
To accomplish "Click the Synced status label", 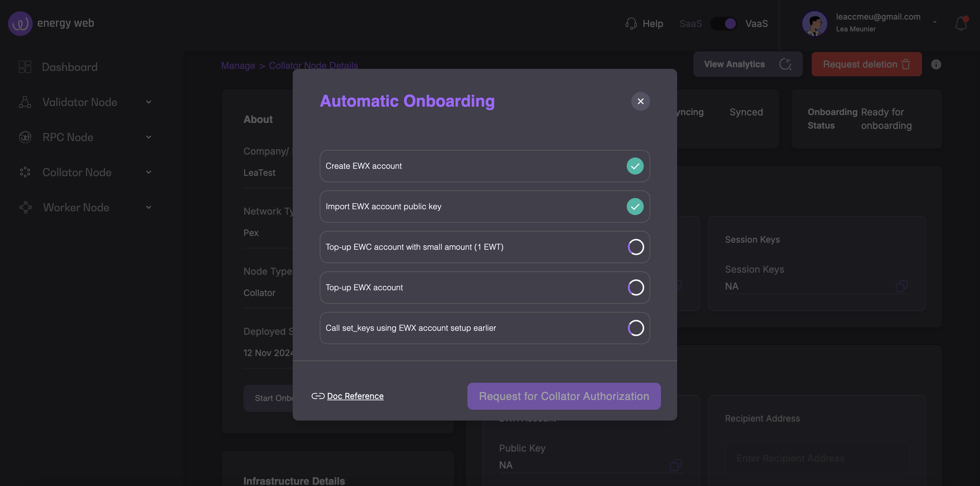I will (746, 112).
